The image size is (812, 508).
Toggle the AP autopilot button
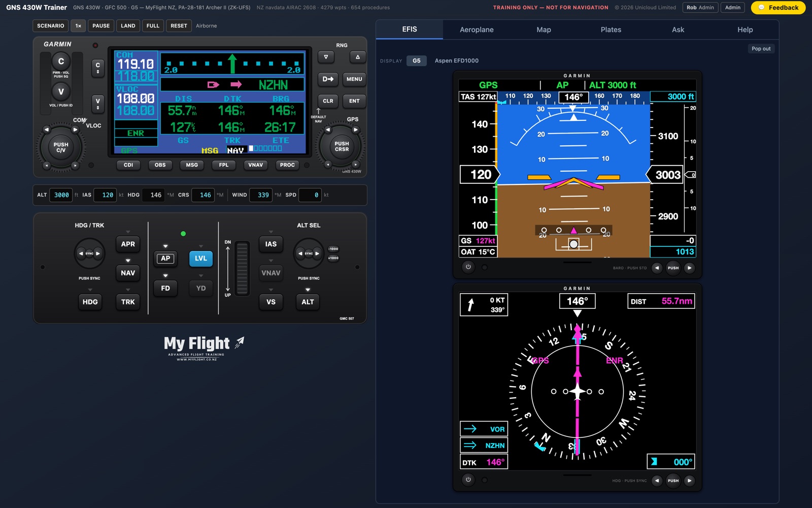point(165,259)
